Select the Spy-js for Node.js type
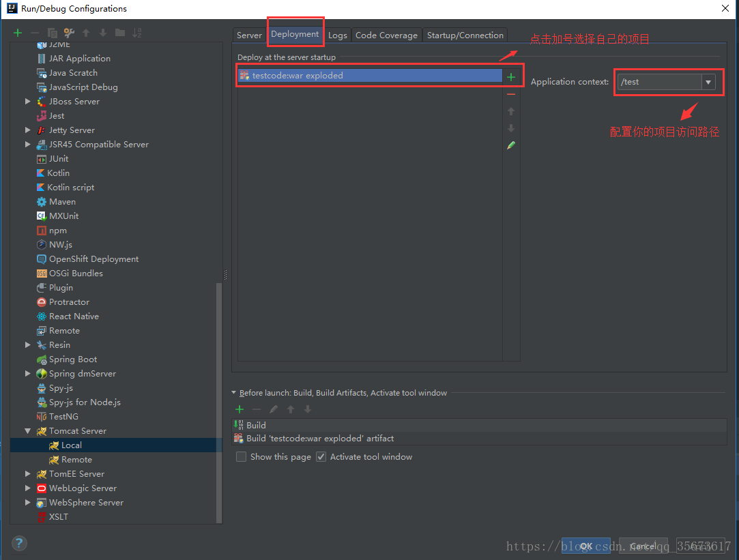The image size is (739, 560). (78, 402)
